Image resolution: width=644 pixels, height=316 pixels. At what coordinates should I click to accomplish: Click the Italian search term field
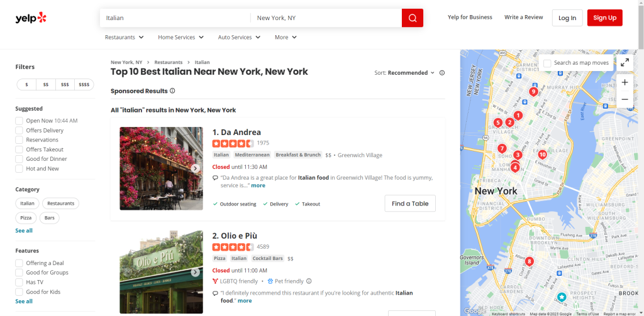175,18
